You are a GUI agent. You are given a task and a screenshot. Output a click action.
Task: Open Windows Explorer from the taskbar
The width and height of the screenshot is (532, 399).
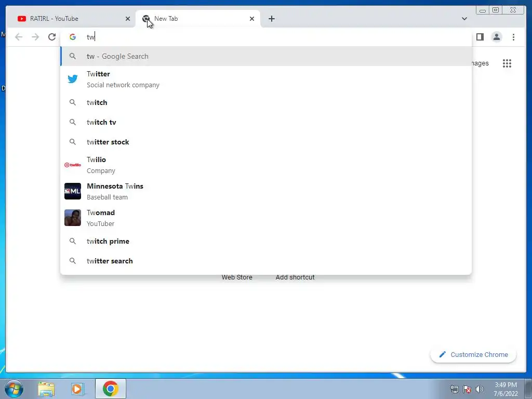point(46,389)
